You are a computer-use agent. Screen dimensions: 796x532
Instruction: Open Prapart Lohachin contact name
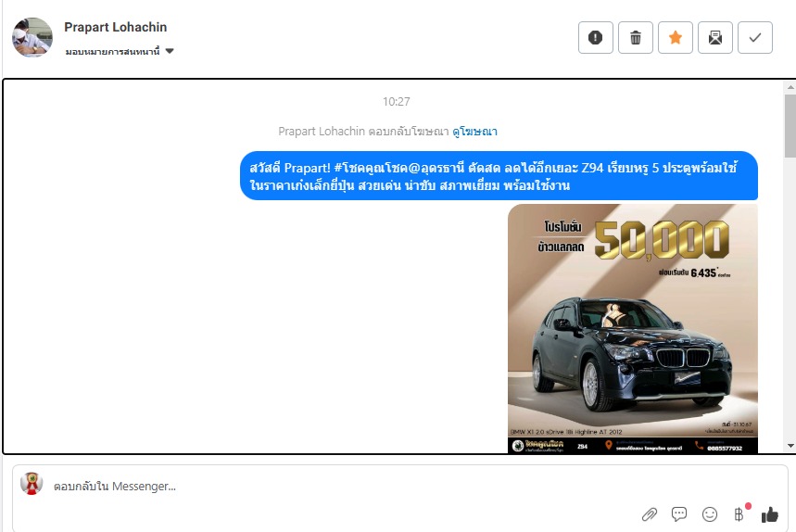115,27
